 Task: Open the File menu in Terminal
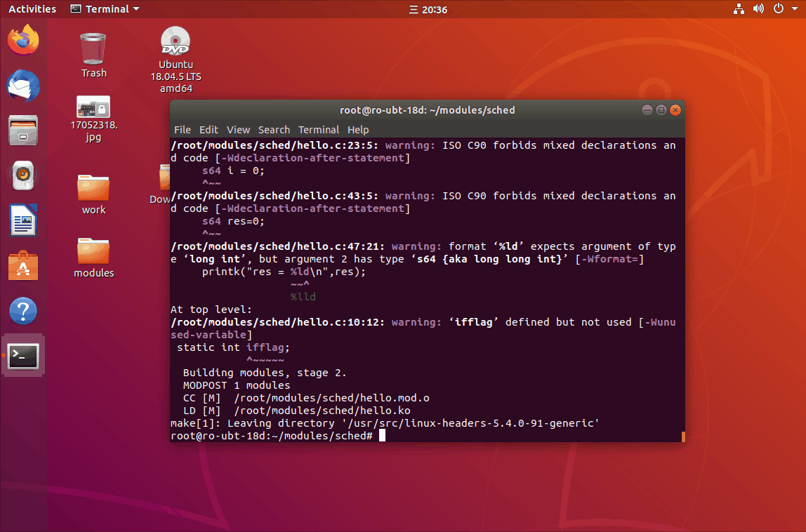(183, 130)
